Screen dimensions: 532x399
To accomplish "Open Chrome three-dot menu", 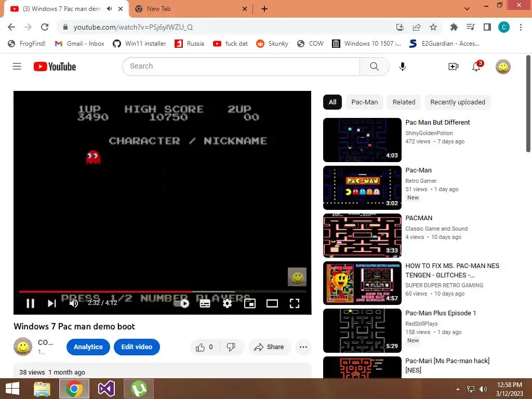I will point(521,27).
